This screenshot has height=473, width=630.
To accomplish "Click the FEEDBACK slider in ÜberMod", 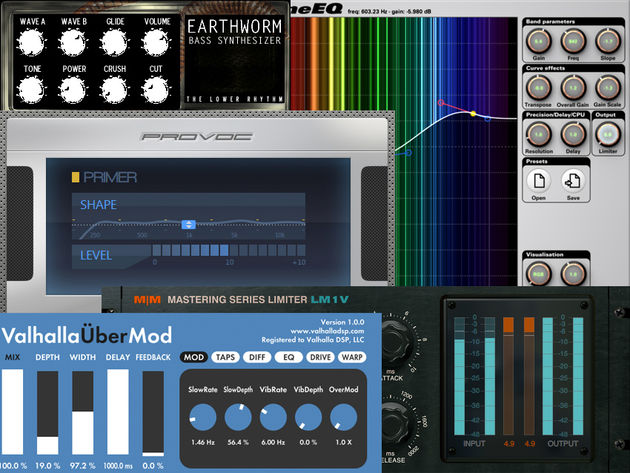I will click(153, 414).
